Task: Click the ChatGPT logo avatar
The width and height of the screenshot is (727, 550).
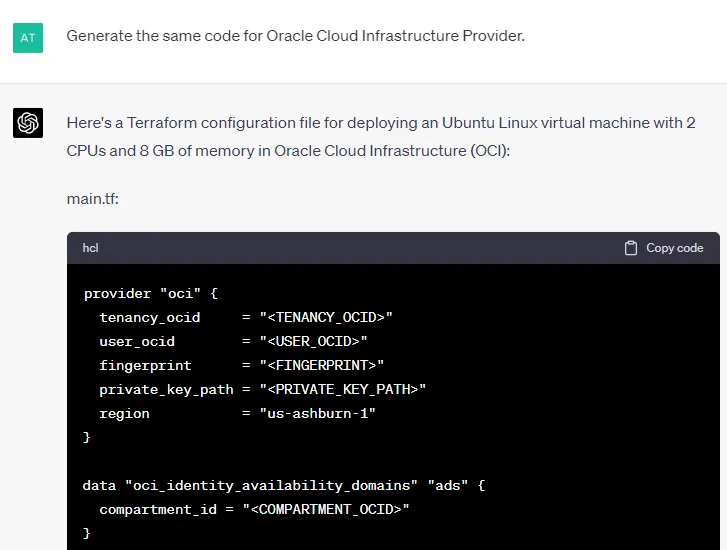Action: (x=28, y=123)
